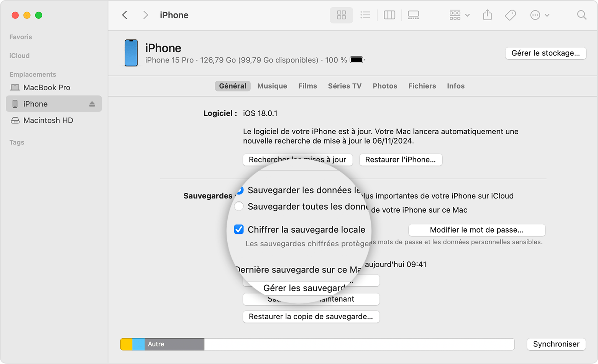Click the gray Autre storage segment
Viewport: 598px width, 364px height.
174,344
